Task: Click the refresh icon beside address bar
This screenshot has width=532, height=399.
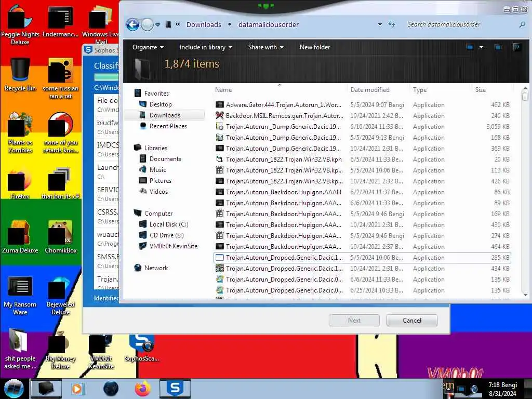Action: tap(392, 24)
